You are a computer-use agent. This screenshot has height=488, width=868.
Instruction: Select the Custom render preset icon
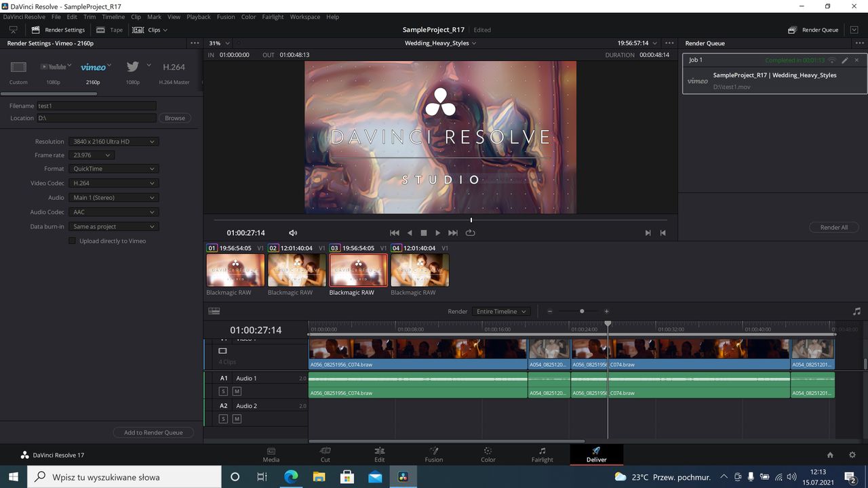pos(18,67)
